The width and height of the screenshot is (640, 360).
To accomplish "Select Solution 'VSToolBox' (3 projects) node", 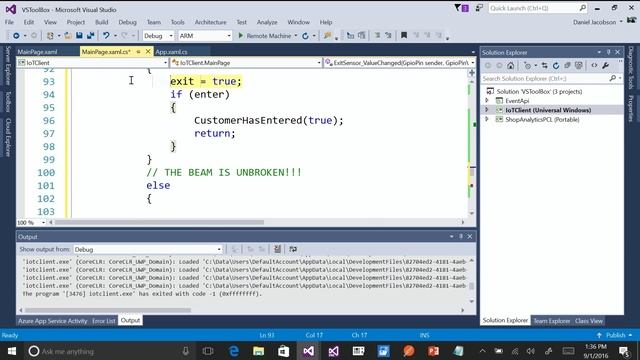I will point(539,91).
